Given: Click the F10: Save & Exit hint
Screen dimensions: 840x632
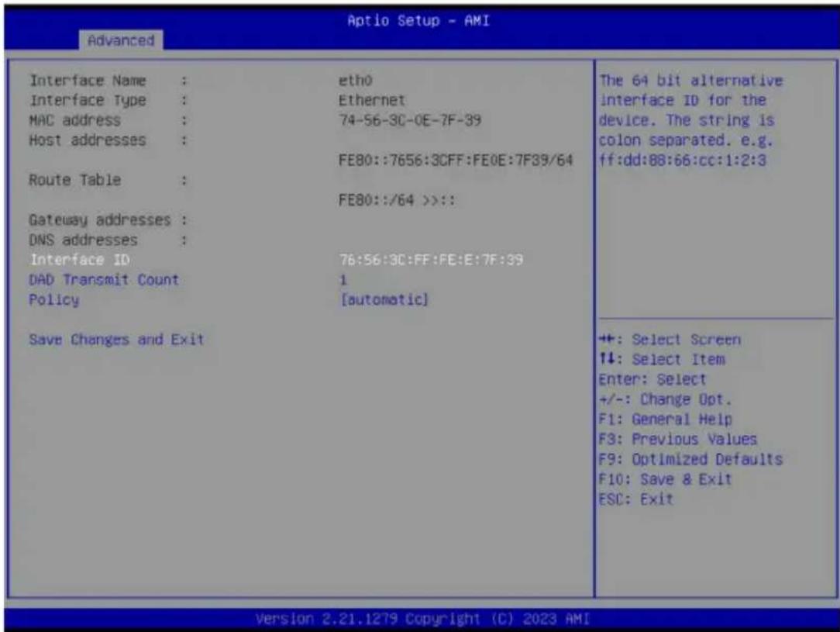Looking at the screenshot, I should click(x=665, y=479).
